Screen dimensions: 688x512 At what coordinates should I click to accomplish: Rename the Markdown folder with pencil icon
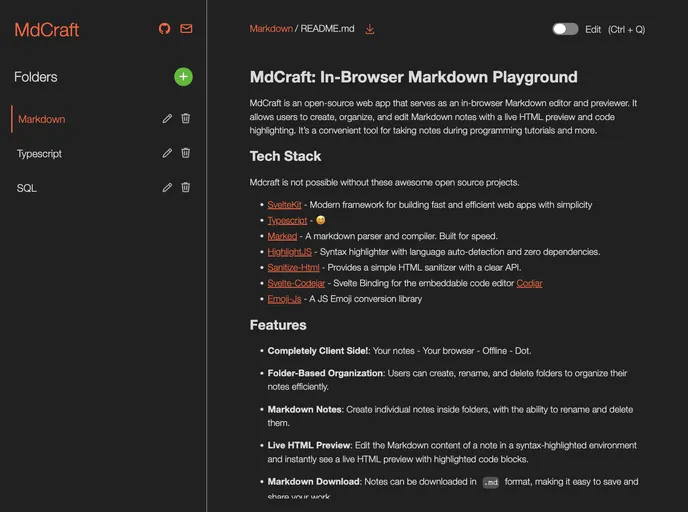(x=167, y=118)
